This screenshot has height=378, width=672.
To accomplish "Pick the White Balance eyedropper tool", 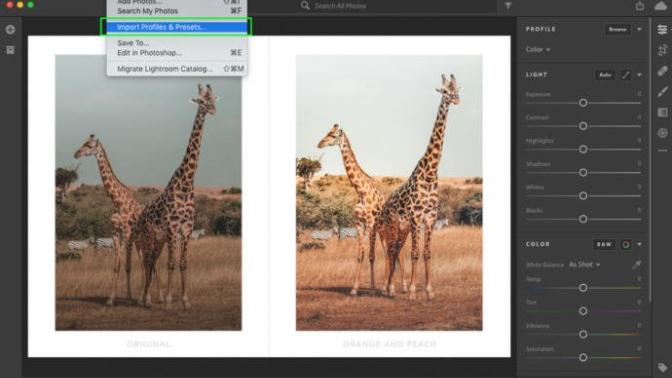I will coord(636,264).
